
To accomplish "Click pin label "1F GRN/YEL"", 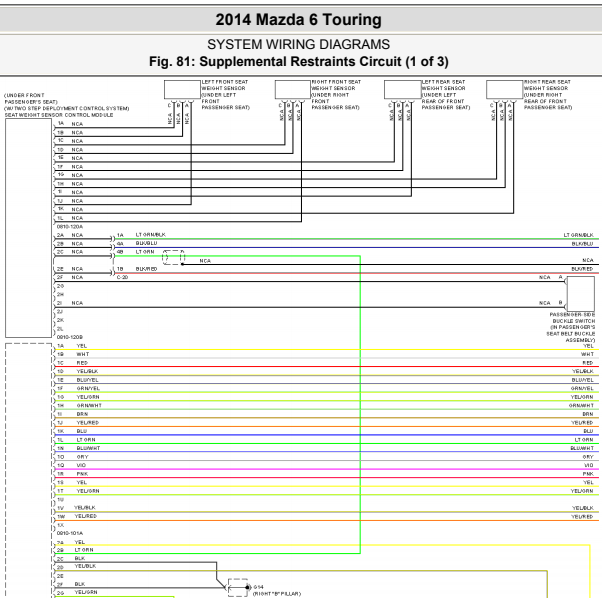I will 78,388.
